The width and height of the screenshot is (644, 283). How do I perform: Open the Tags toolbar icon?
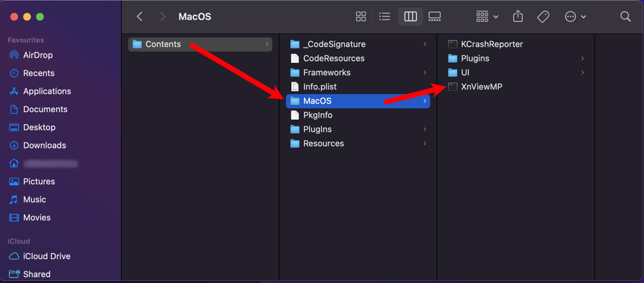click(543, 17)
